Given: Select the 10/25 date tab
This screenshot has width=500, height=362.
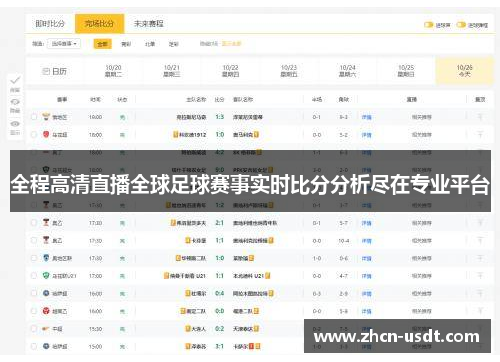Looking at the screenshot, I should pos(406,71).
